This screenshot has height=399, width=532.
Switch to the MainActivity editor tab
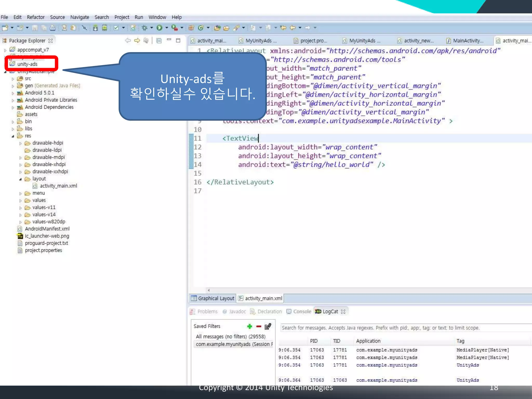click(x=465, y=41)
